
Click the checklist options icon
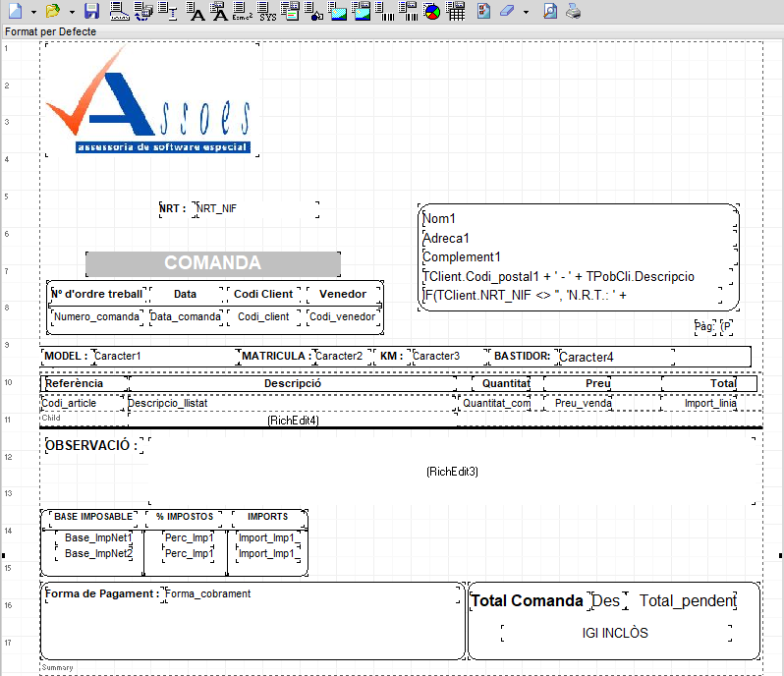483,11
